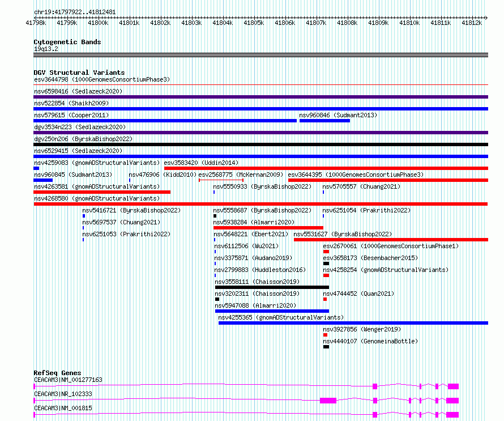Open the nsv5558687 (ByrskaBishop2022) variant
504x421 pixels.
click(x=262, y=210)
